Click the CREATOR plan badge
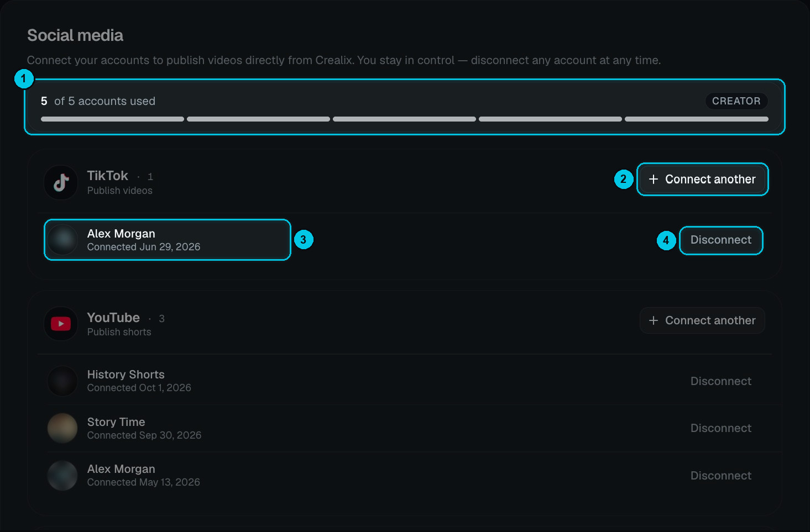Viewport: 810px width, 532px height. coord(736,101)
